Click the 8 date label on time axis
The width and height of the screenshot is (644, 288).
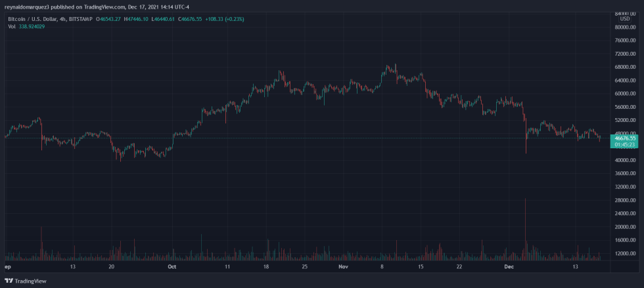click(382, 266)
